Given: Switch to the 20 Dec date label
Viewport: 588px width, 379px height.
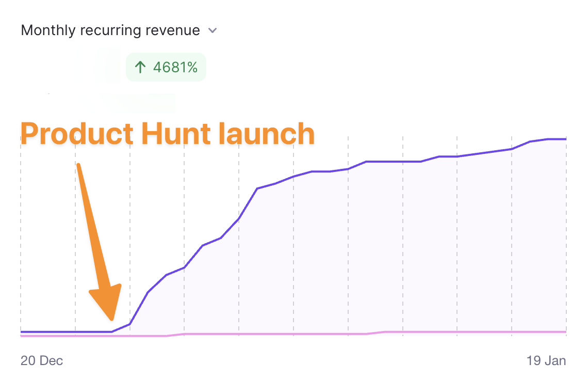Looking at the screenshot, I should tap(41, 361).
